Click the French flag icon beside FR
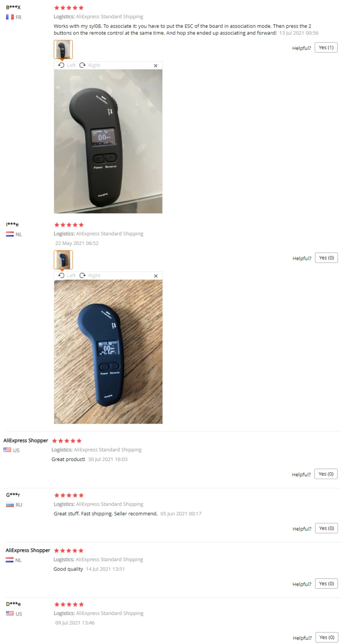The image size is (341, 644). point(10,17)
